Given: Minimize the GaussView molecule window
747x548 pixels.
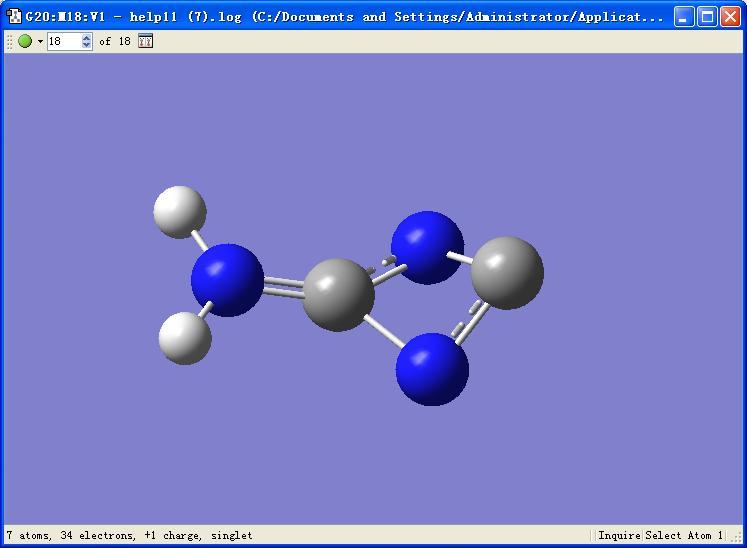Looking at the screenshot, I should [684, 17].
